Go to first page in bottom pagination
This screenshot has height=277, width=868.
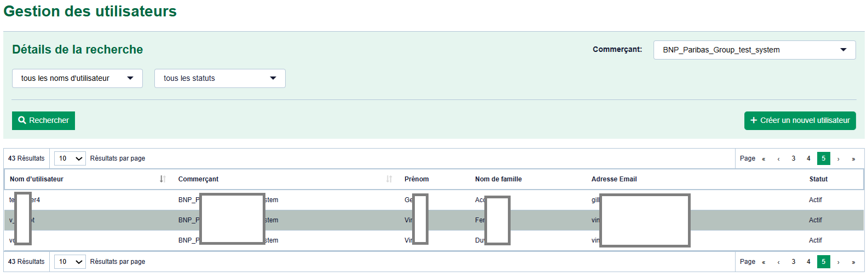tap(763, 262)
